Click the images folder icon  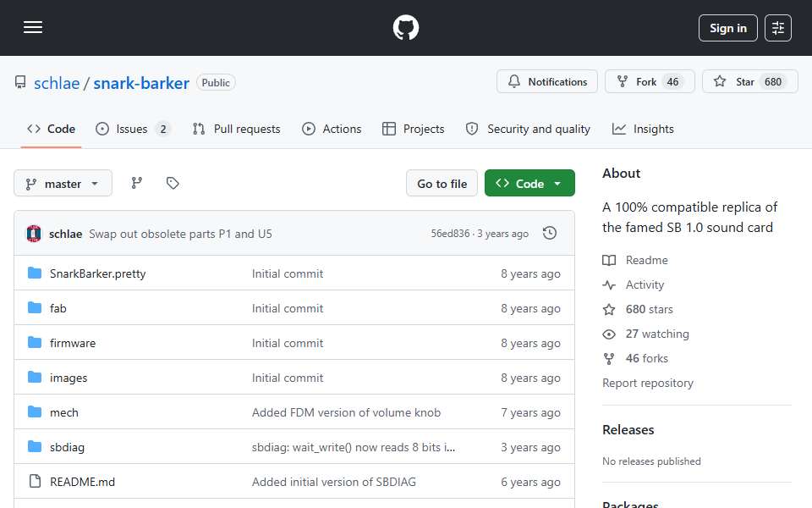[35, 378]
